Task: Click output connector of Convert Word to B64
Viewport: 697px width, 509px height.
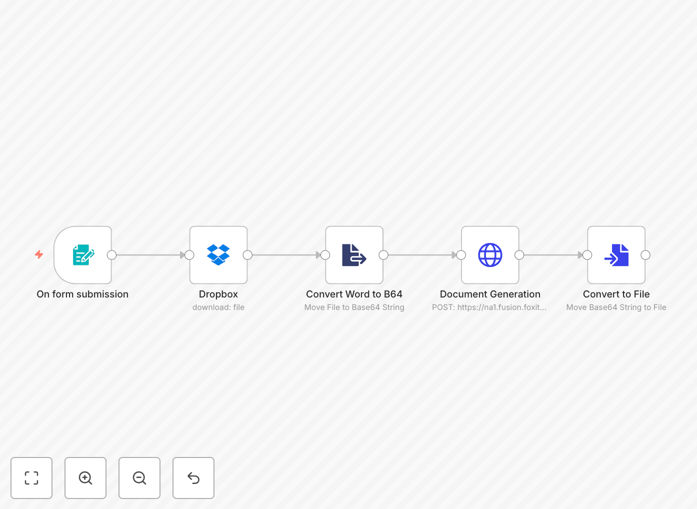Action: [x=384, y=255]
